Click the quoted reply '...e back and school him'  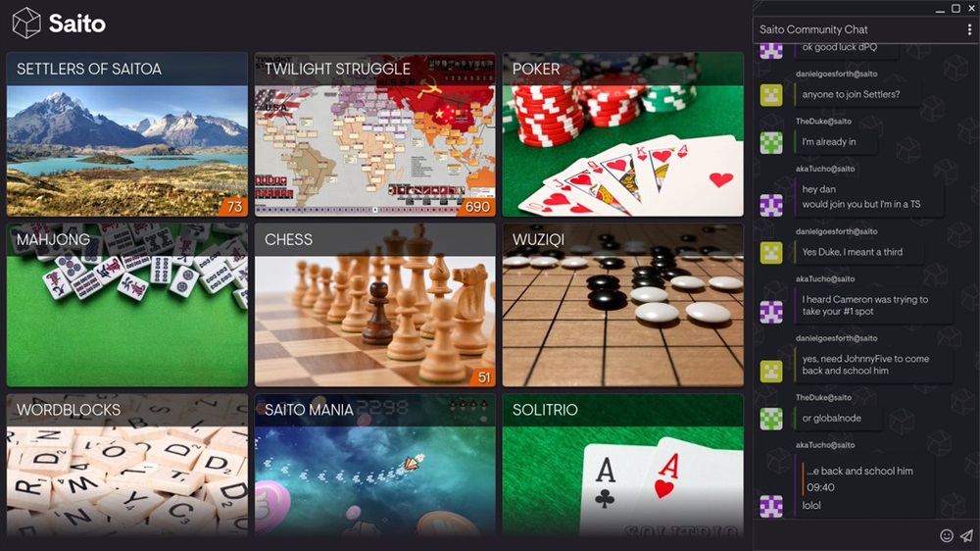click(x=859, y=471)
